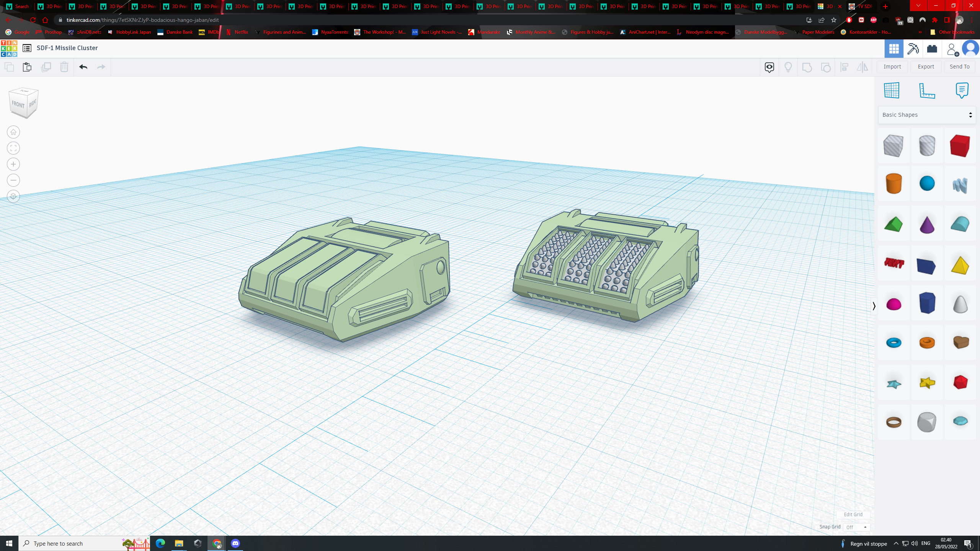Click the SDF-1 Missile Cluster design name
This screenshot has width=980, height=551.
coord(67,48)
